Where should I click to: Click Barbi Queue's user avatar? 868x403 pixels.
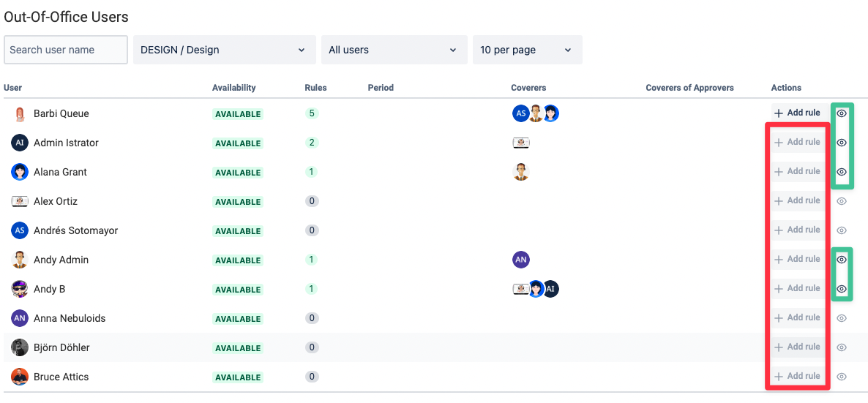coord(20,114)
